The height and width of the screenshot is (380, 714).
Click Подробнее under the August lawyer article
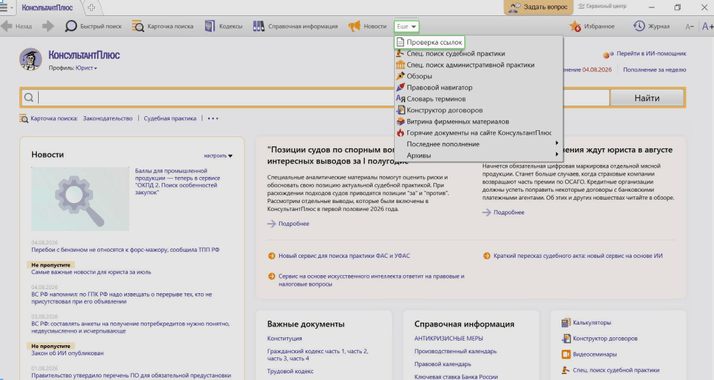pyautogui.click(x=509, y=213)
